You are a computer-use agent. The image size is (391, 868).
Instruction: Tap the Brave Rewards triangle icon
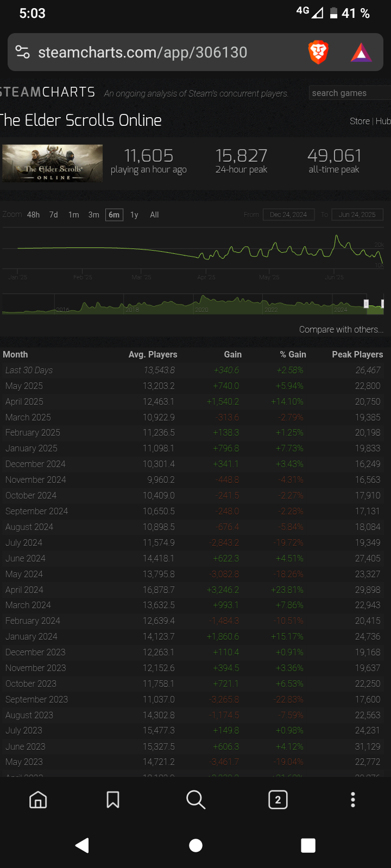[361, 53]
